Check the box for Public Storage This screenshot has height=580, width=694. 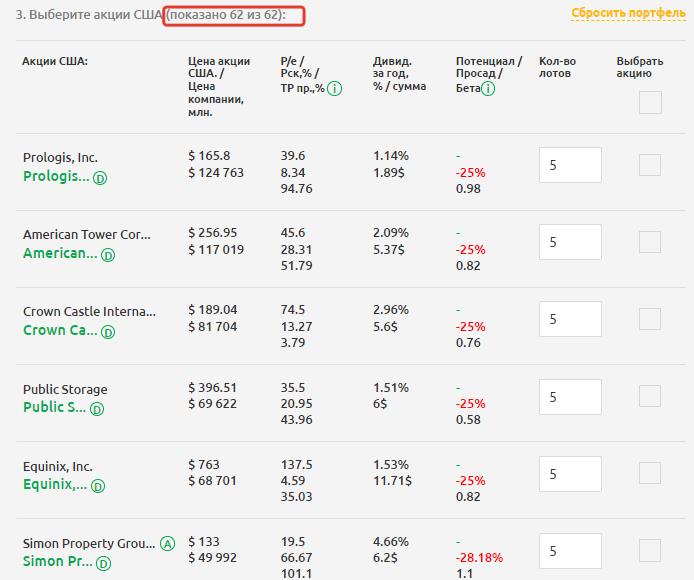point(650,396)
